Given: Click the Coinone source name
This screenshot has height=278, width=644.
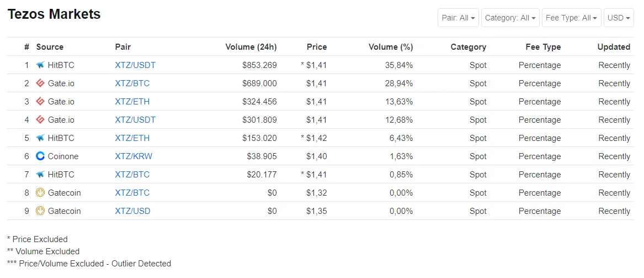Looking at the screenshot, I should (63, 156).
